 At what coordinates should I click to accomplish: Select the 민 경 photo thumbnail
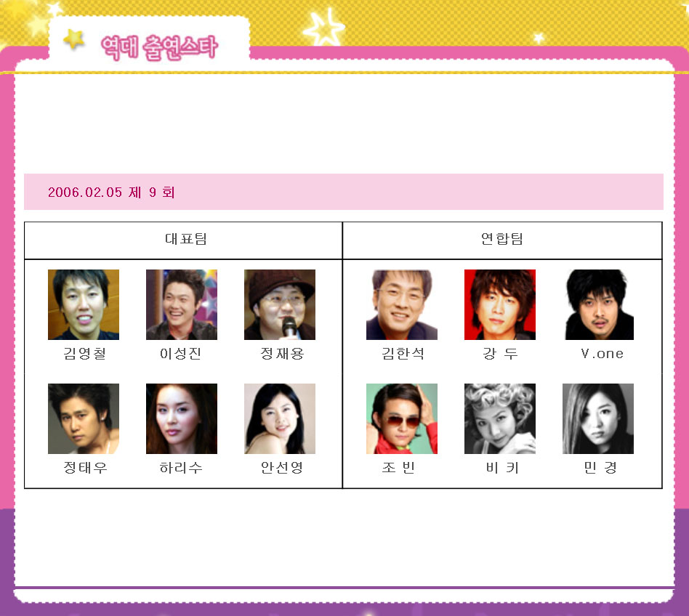pos(598,419)
